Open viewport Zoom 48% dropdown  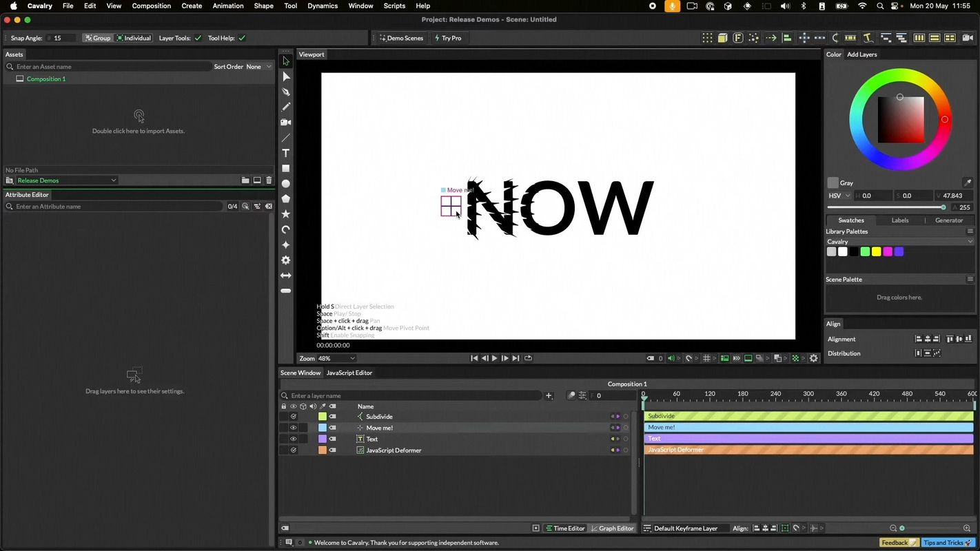337,358
